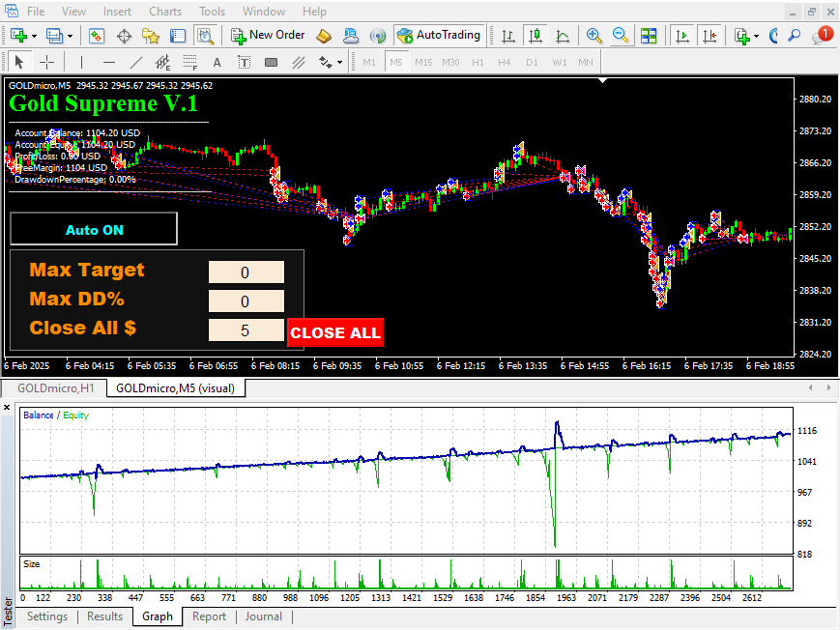Expand the indicators list dropdown arrow
Screen dimensions: 840x630
click(756, 37)
